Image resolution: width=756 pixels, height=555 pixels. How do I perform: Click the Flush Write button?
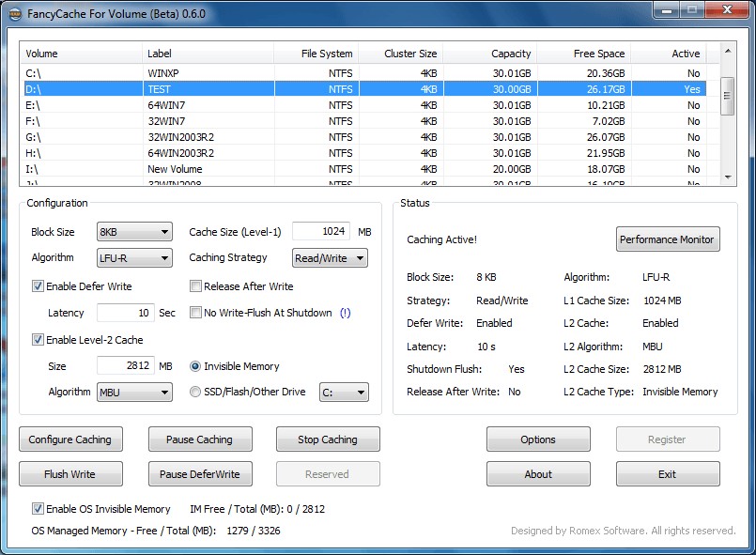(x=69, y=474)
